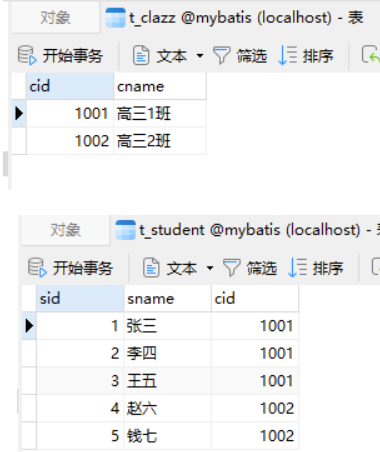Select cell 钱七
380x452 pixels.
167,436
